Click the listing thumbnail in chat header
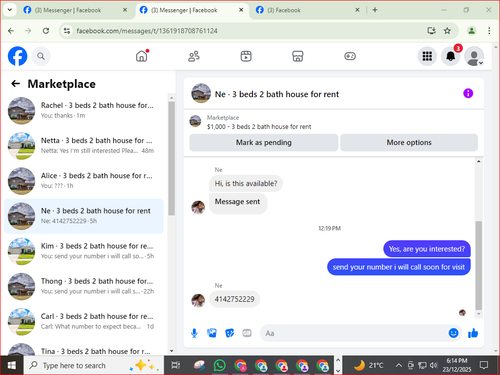Image resolution: width=500 pixels, height=375 pixels. tap(201, 93)
